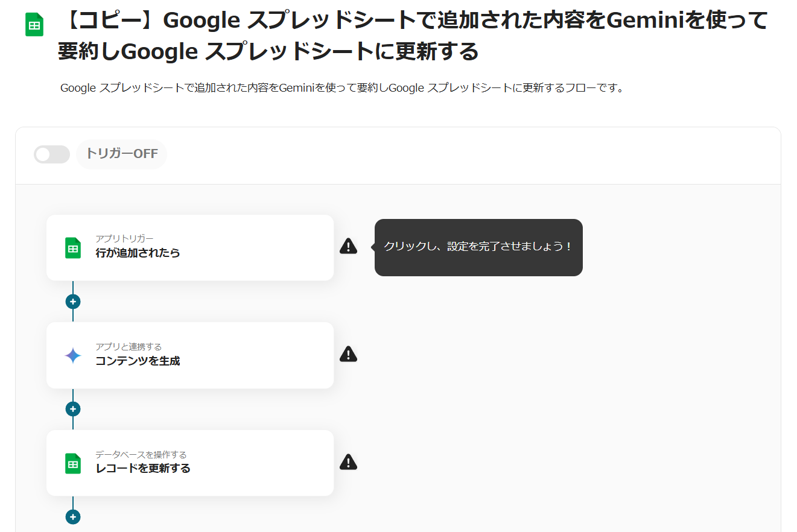797x532 pixels.
Task: Add step below レコードを更新する with plus
Action: [73, 517]
